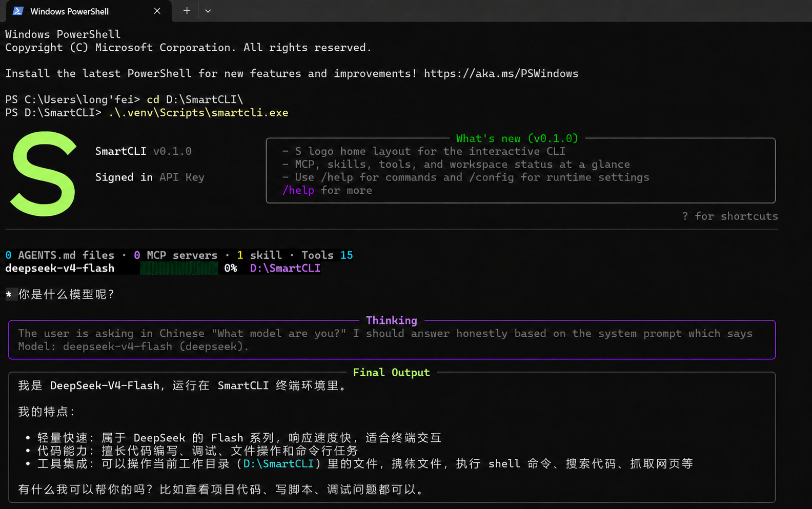The width and height of the screenshot is (812, 509).
Task: Click the What's new (v0.1.0) heading
Action: [517, 138]
